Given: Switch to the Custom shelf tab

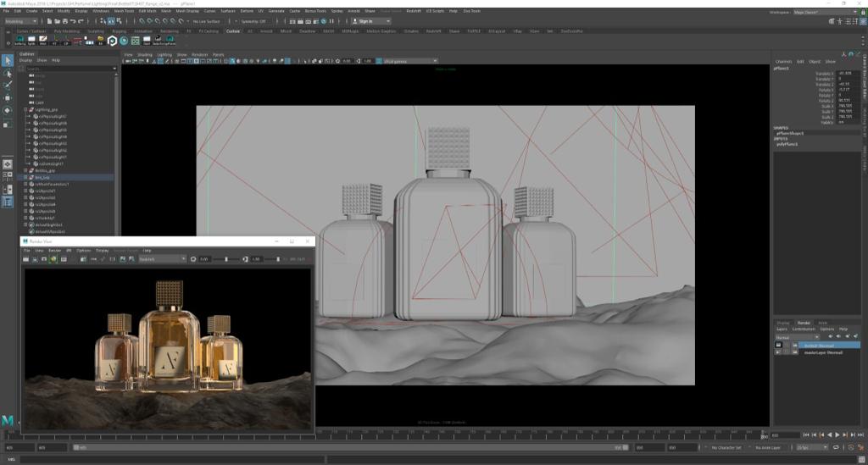Looking at the screenshot, I should tap(232, 30).
